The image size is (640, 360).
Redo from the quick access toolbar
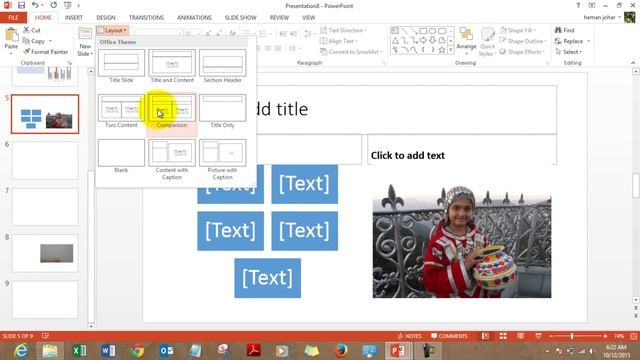point(53,5)
